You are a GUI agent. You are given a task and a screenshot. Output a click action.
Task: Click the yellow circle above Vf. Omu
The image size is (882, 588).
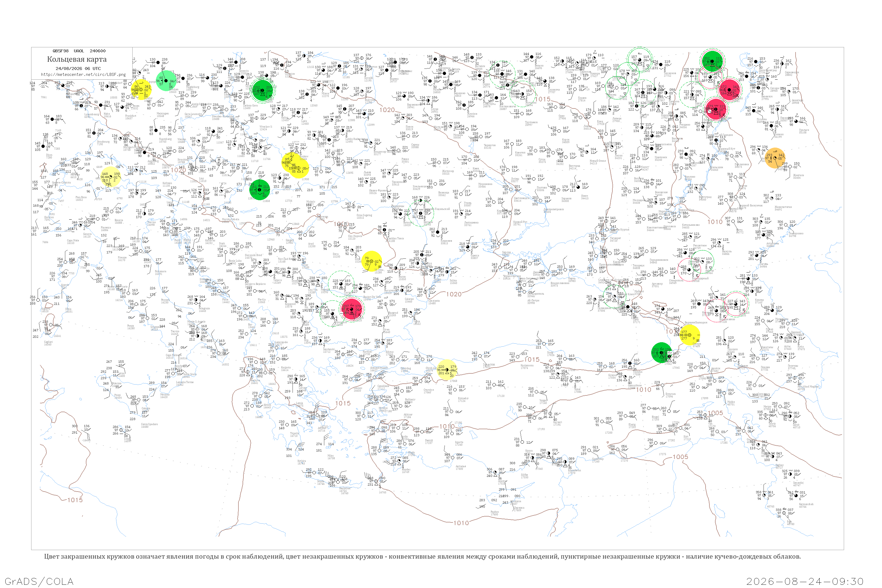tap(372, 261)
